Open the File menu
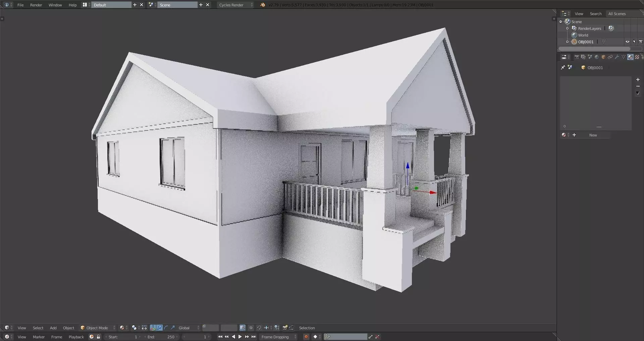The image size is (644, 341). click(x=20, y=5)
